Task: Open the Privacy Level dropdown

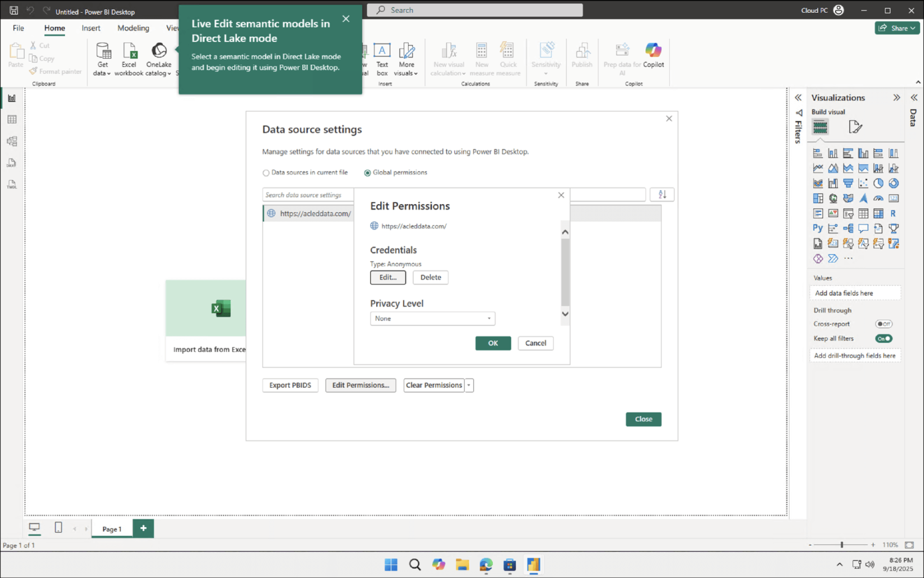Action: [489, 318]
